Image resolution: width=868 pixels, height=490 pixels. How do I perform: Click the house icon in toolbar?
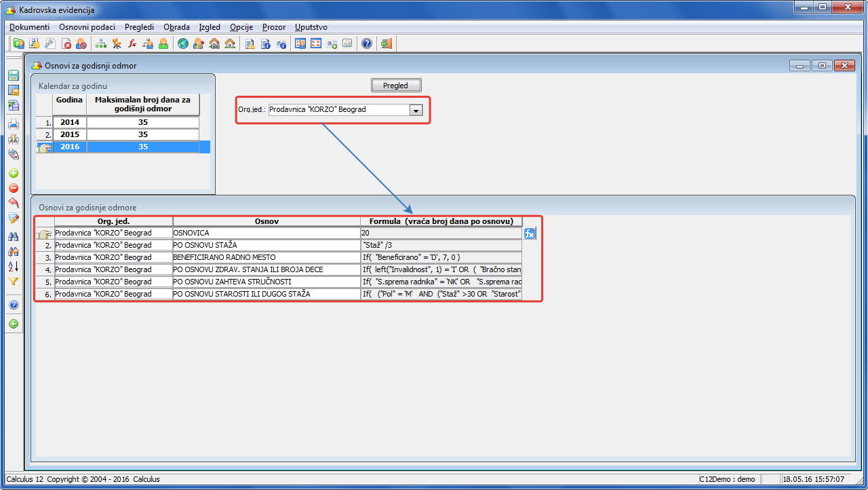pyautogui.click(x=230, y=43)
